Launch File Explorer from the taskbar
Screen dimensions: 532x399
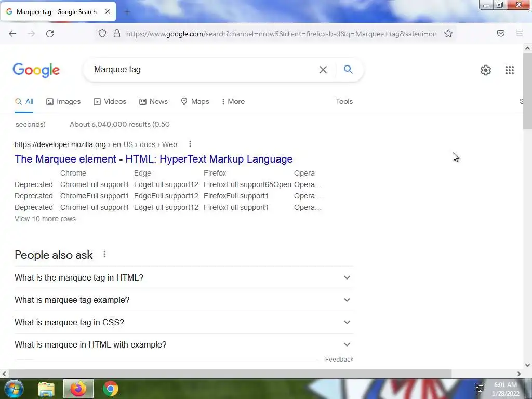coord(46,389)
